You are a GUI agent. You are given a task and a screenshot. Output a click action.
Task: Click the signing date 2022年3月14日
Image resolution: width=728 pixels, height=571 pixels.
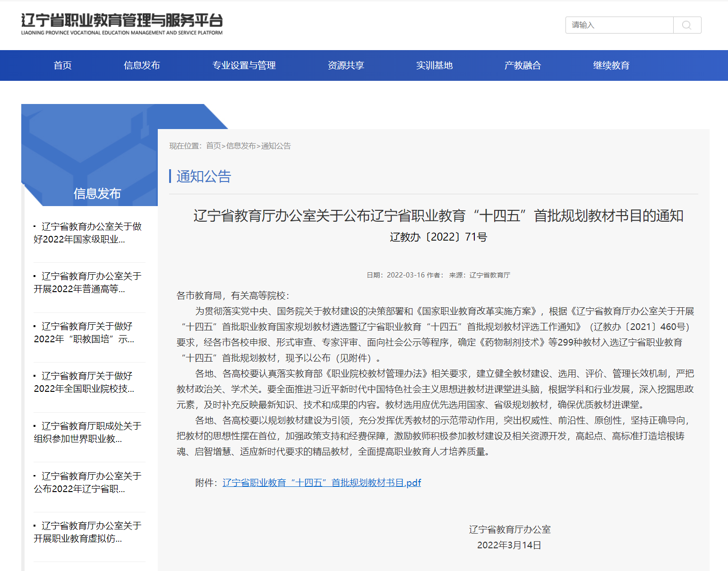click(x=509, y=545)
